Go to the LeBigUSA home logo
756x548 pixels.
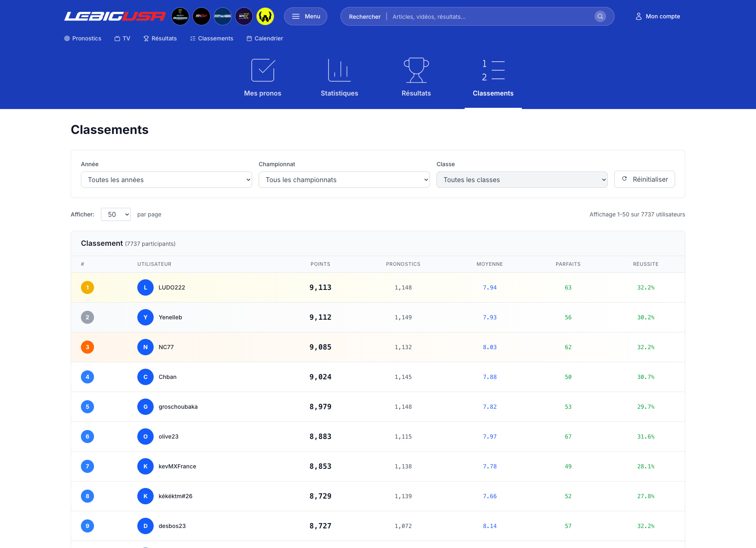(115, 16)
